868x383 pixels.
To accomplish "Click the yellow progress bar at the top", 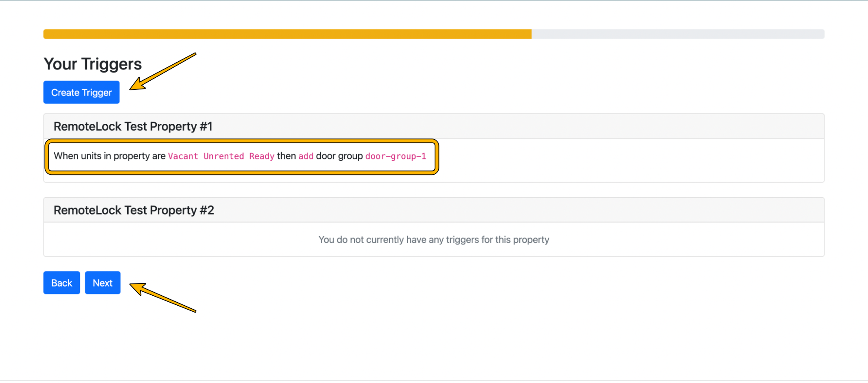I will (x=287, y=34).
